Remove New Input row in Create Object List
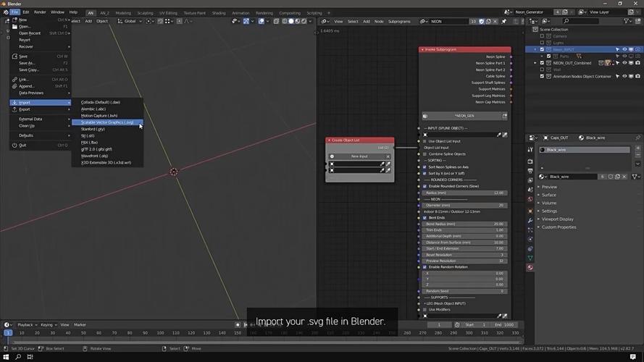Viewport: 644px width, 362px height. pos(388,156)
